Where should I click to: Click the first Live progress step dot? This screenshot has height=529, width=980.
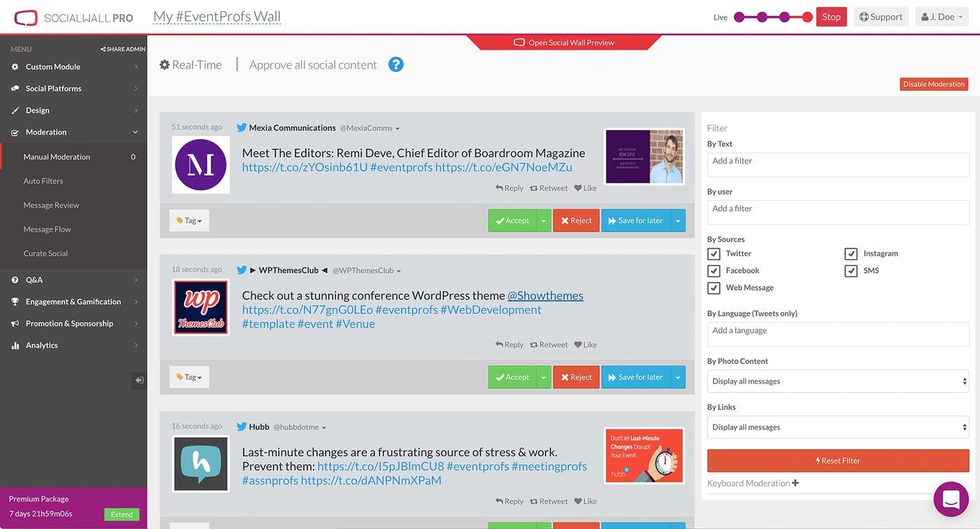(739, 17)
